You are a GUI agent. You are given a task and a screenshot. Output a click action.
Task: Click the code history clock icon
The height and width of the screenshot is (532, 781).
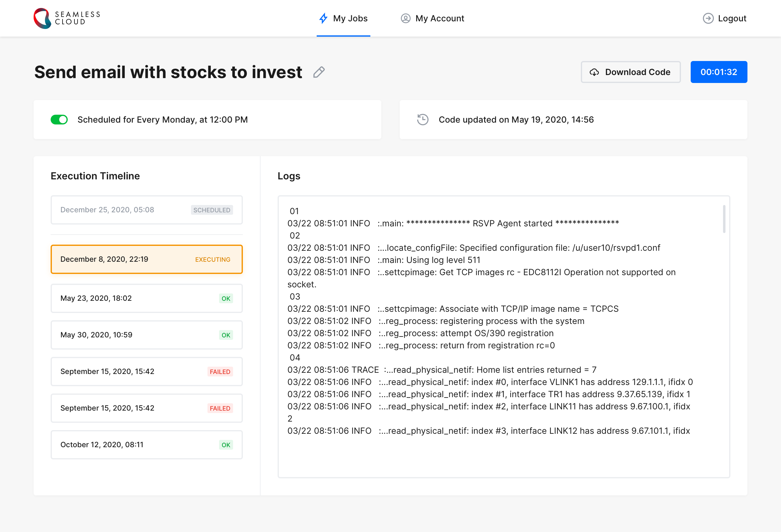[423, 120]
